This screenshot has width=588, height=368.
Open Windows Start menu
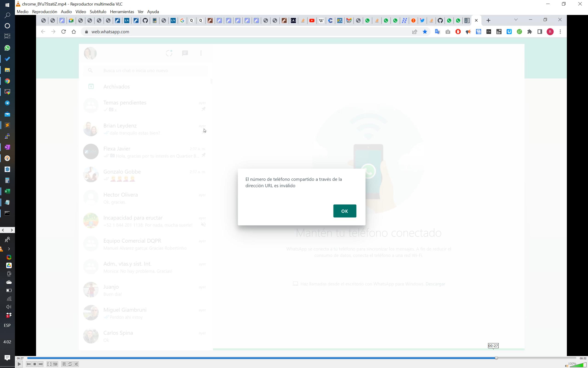[x=7, y=5]
